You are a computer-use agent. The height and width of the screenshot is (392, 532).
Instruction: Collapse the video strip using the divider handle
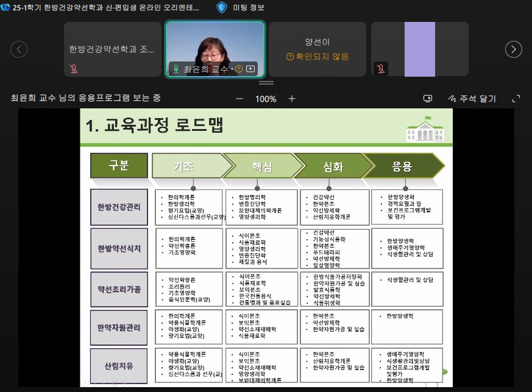click(x=266, y=83)
